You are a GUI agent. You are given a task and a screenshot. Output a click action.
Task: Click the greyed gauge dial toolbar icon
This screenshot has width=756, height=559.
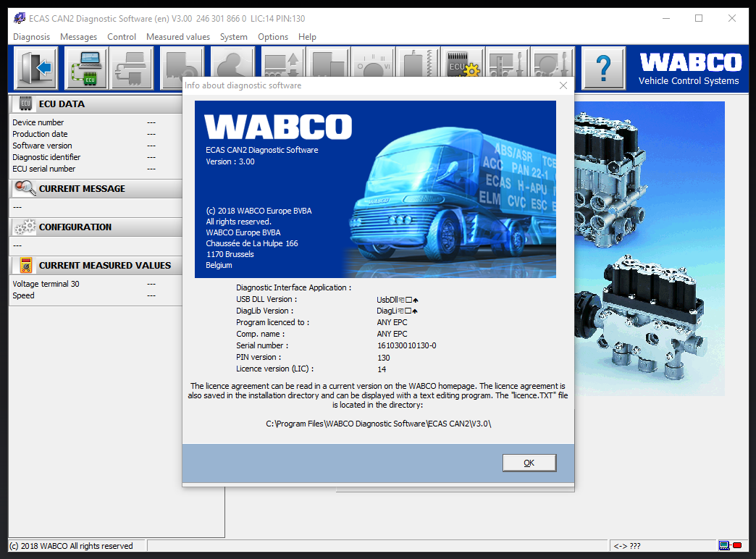373,62
